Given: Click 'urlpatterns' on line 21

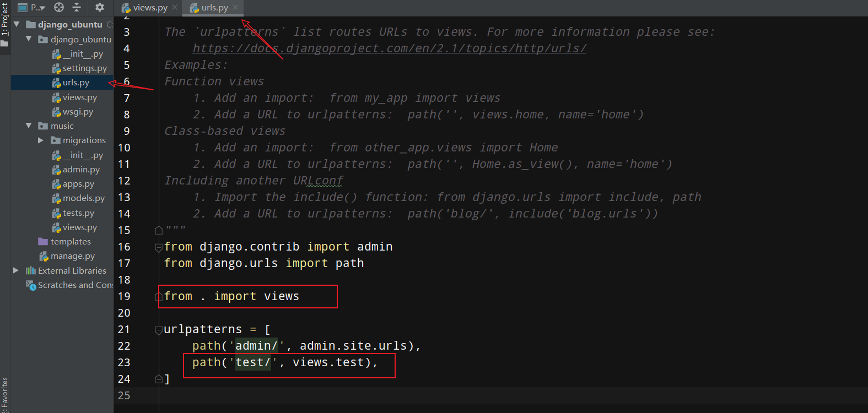Looking at the screenshot, I should pos(203,329).
